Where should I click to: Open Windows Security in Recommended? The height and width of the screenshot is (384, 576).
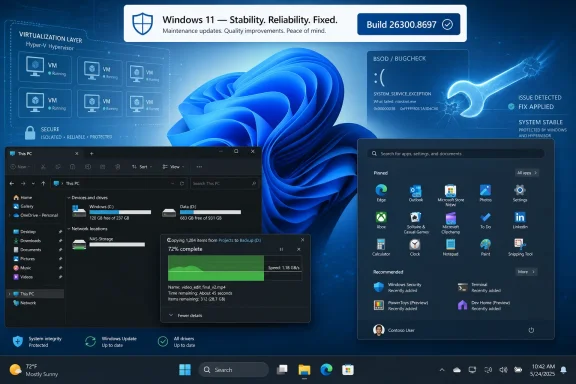[397, 287]
